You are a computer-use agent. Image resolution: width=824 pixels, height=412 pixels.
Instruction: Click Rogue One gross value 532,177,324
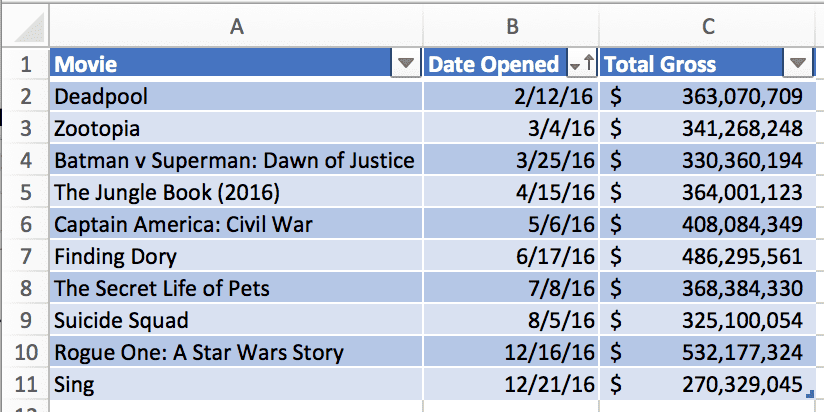click(708, 353)
